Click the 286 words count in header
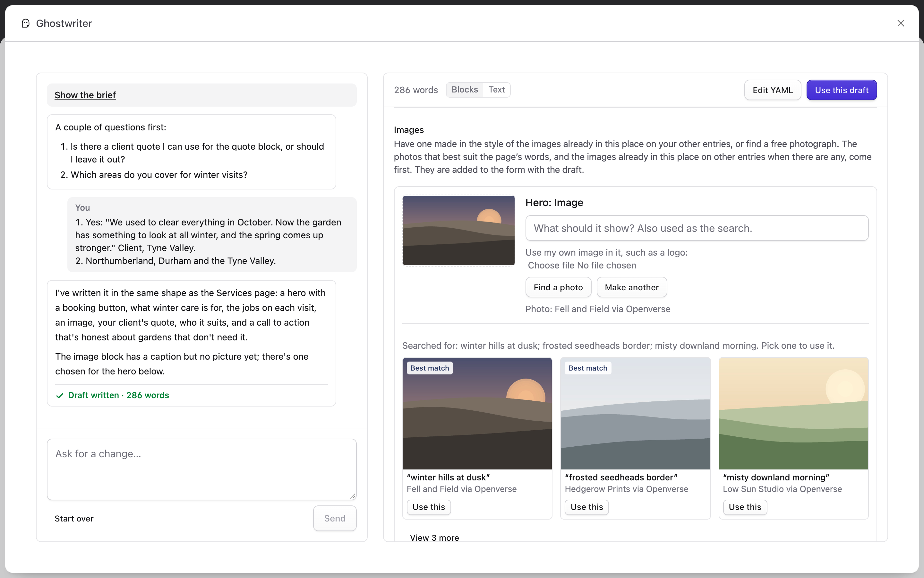924x578 pixels. pyautogui.click(x=416, y=90)
